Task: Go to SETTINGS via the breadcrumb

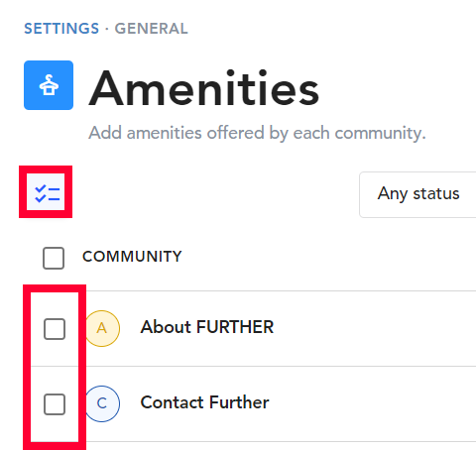Action: [61, 29]
